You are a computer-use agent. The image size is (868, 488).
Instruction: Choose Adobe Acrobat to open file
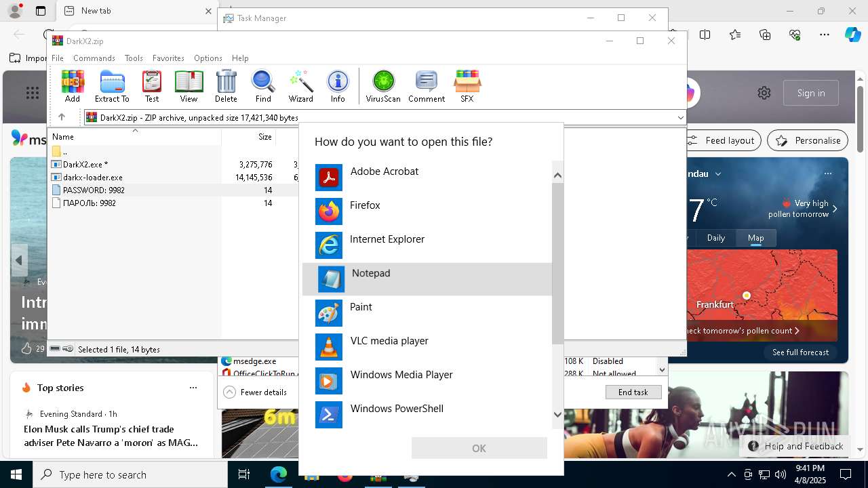(427, 178)
